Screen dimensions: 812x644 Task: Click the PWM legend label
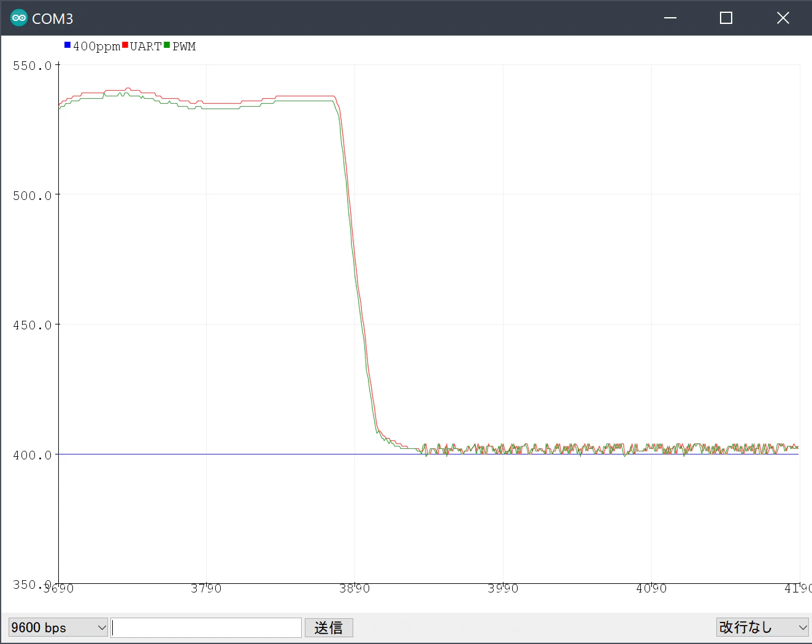pyautogui.click(x=184, y=47)
